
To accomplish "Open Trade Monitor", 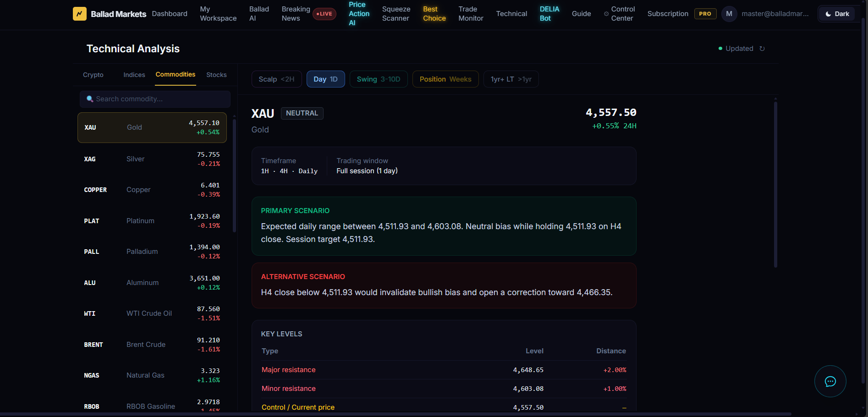I will (471, 14).
